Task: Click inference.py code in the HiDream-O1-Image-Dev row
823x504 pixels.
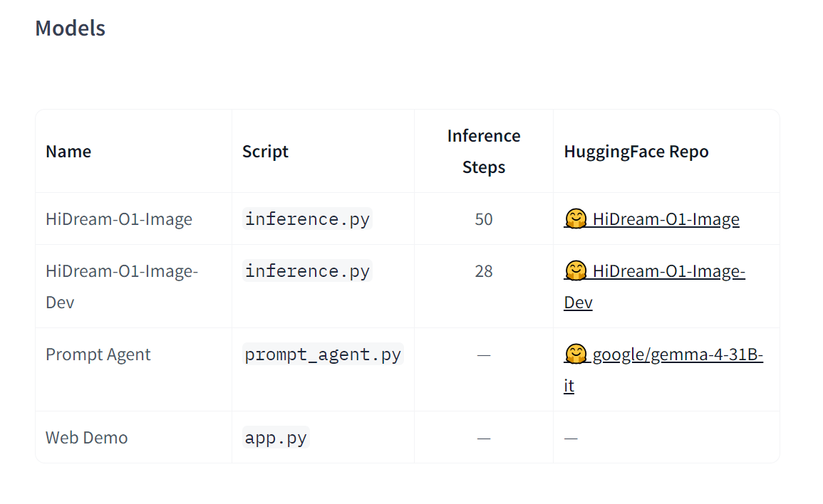Action: tap(308, 271)
